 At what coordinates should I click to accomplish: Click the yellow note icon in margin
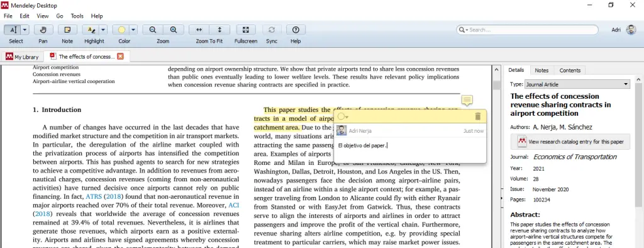[467, 100]
